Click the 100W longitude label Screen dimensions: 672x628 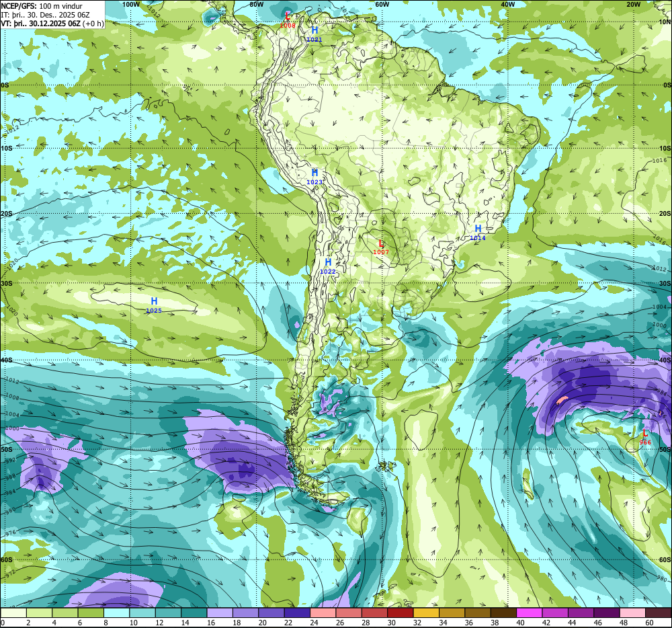(131, 4)
